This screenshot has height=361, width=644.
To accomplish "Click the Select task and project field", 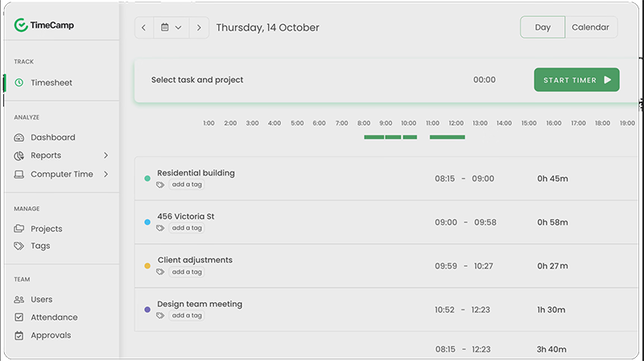I will (x=197, y=81).
